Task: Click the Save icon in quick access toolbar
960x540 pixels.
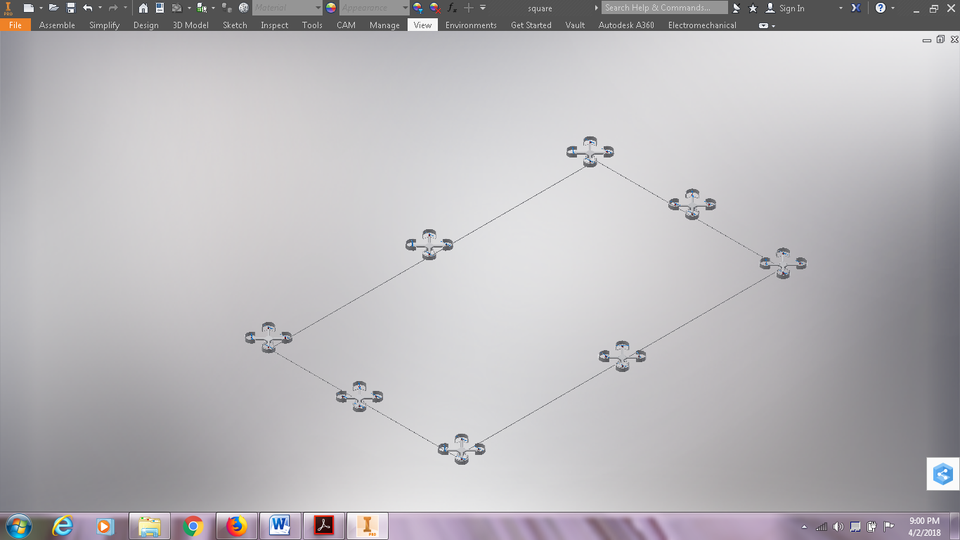Action: [71, 8]
